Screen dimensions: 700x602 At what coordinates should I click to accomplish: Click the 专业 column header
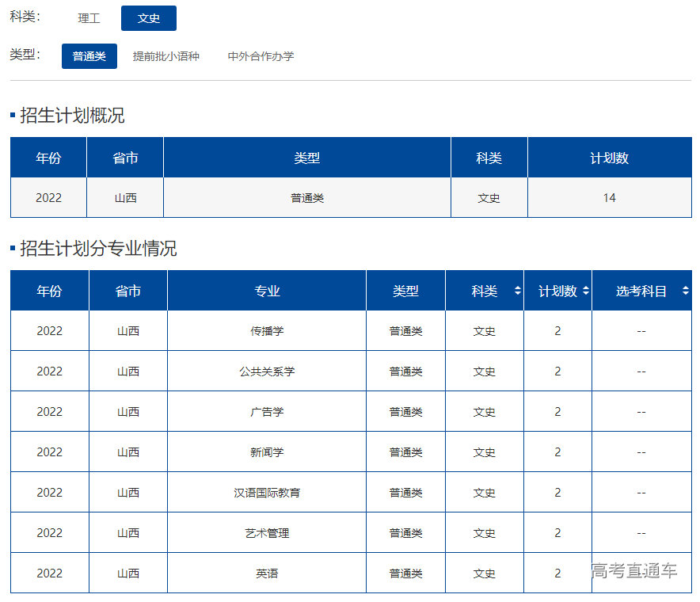click(267, 291)
